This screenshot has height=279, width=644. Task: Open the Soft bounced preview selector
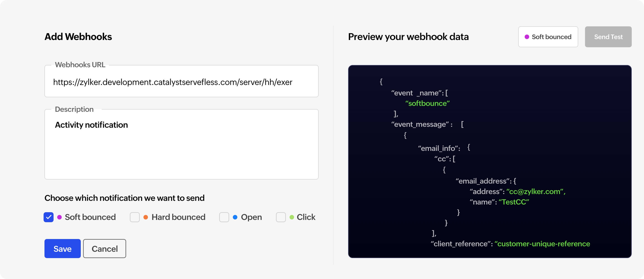tap(548, 37)
